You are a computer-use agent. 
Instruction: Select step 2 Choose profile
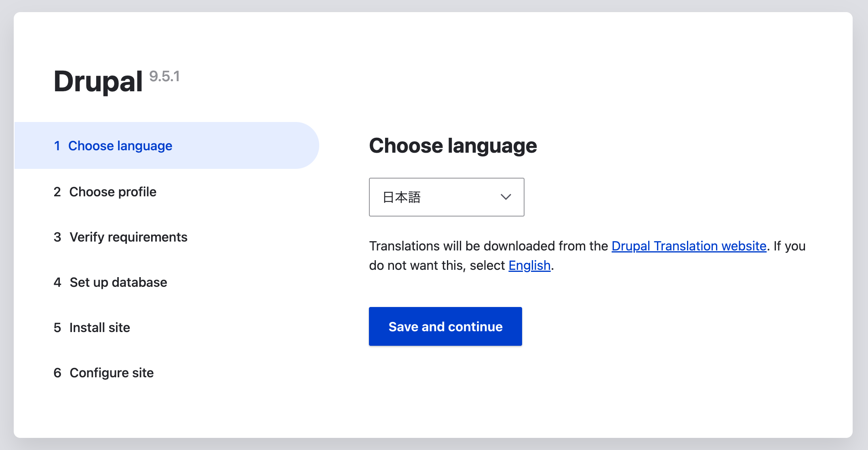(x=105, y=192)
